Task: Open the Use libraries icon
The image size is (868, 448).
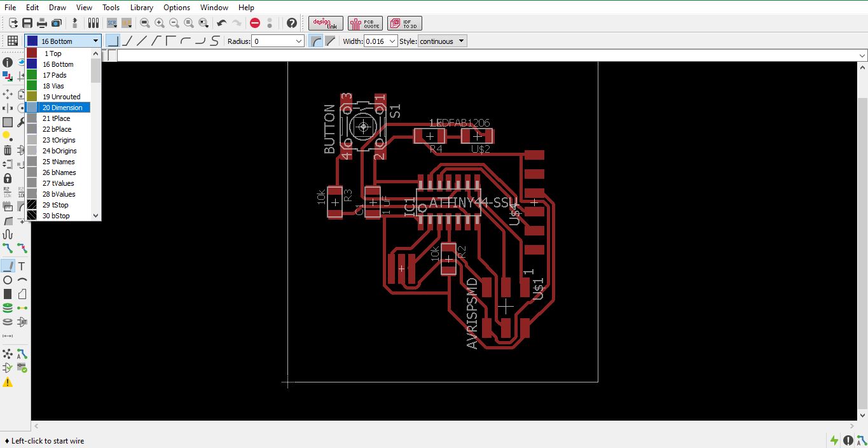Action: coord(93,23)
